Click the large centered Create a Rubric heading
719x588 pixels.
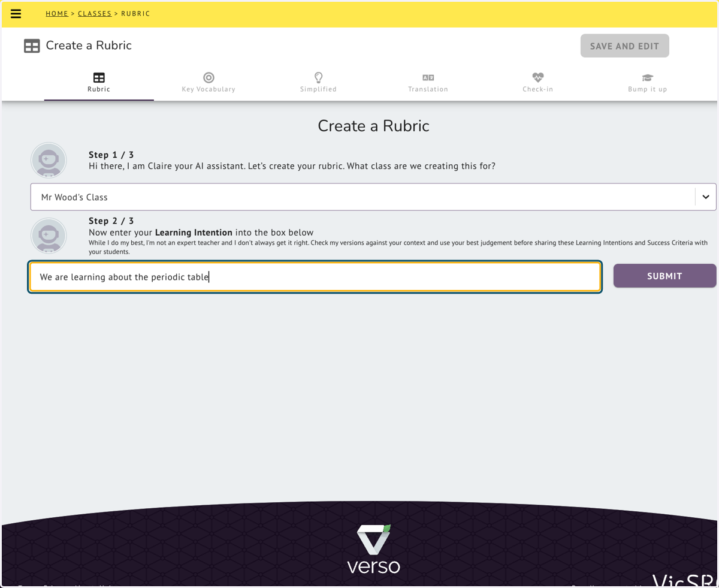[374, 126]
